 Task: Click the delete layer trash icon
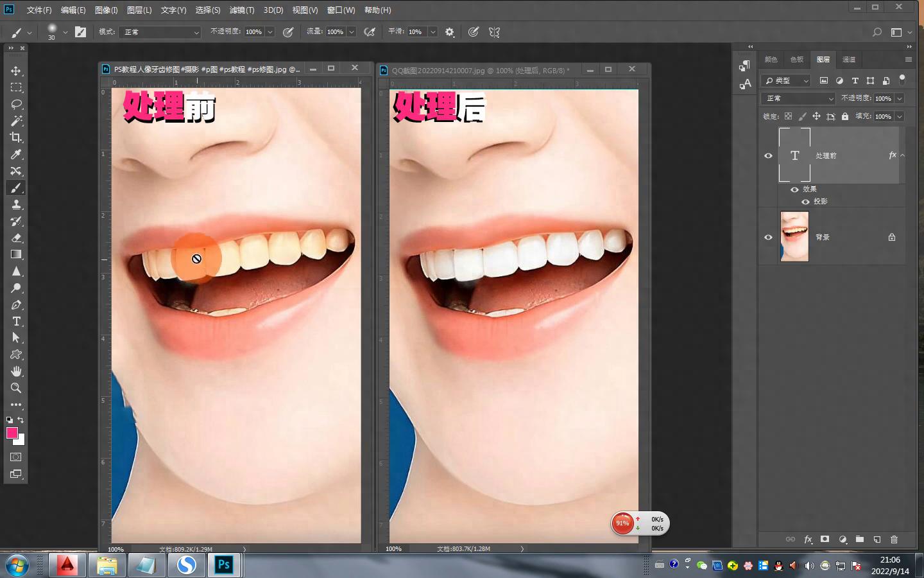[894, 539]
